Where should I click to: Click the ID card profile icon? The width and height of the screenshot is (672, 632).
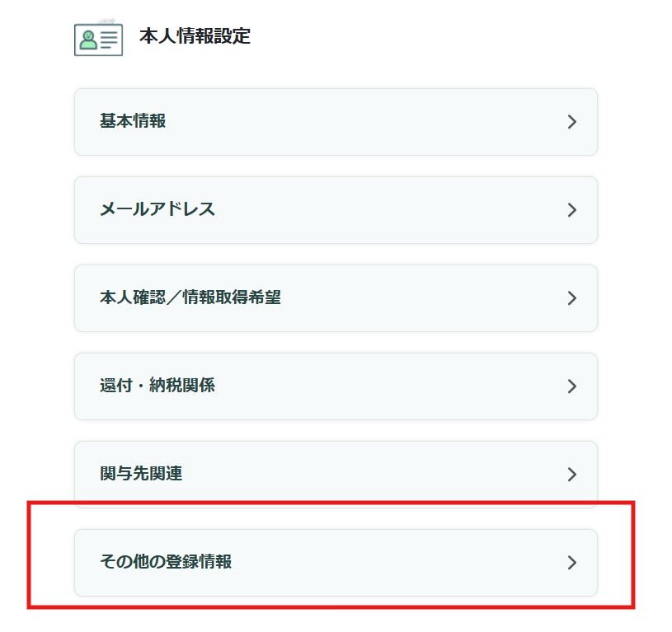pyautogui.click(x=98, y=39)
